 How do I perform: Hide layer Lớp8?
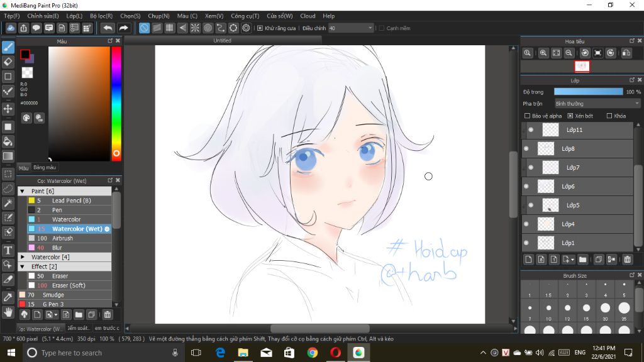[x=526, y=148]
